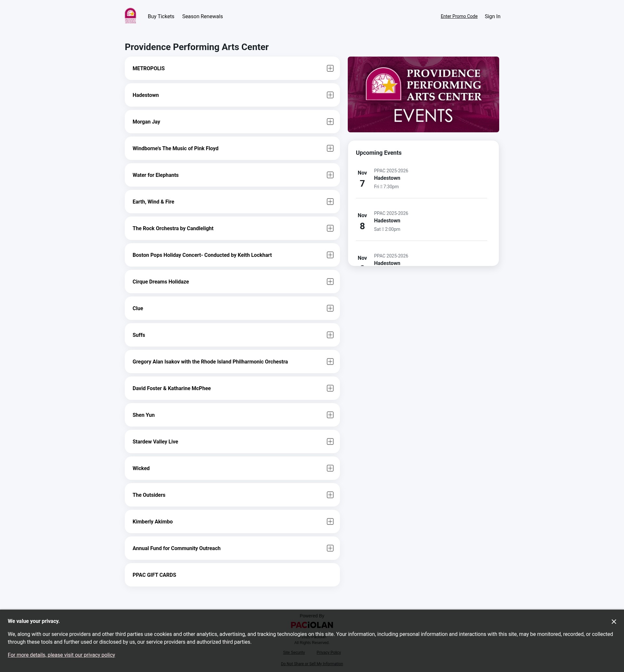The width and height of the screenshot is (624, 672).
Task: Click the Clue title text
Action: point(138,308)
